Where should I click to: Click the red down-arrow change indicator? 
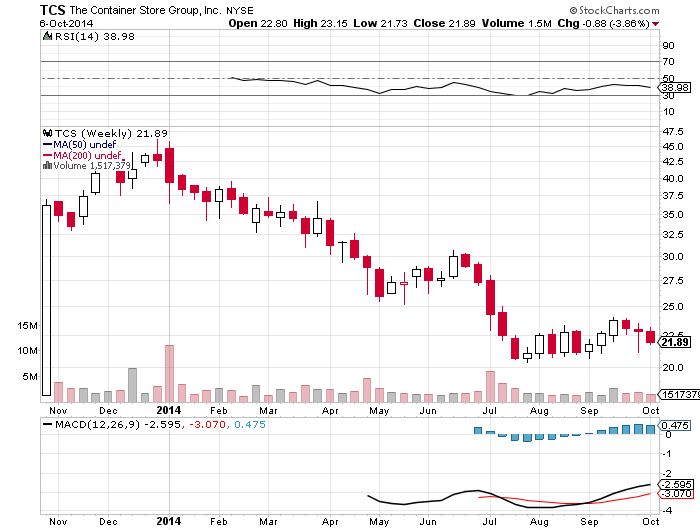point(655,24)
